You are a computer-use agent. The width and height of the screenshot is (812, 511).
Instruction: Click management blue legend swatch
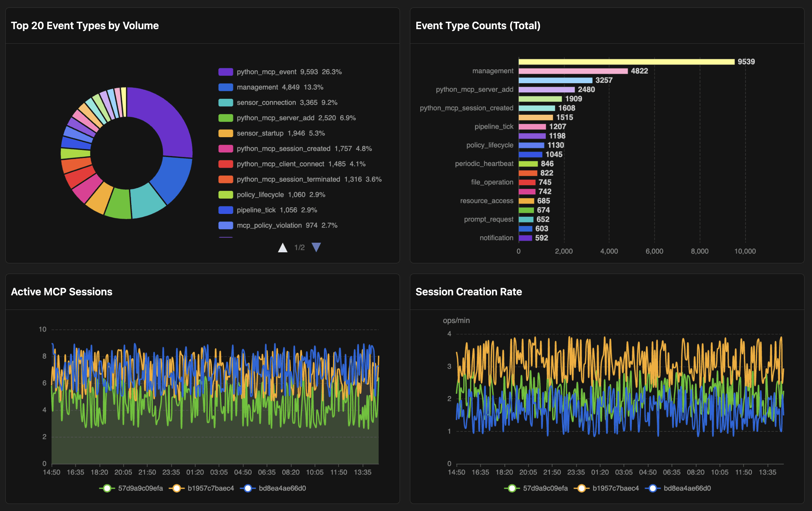coord(226,87)
